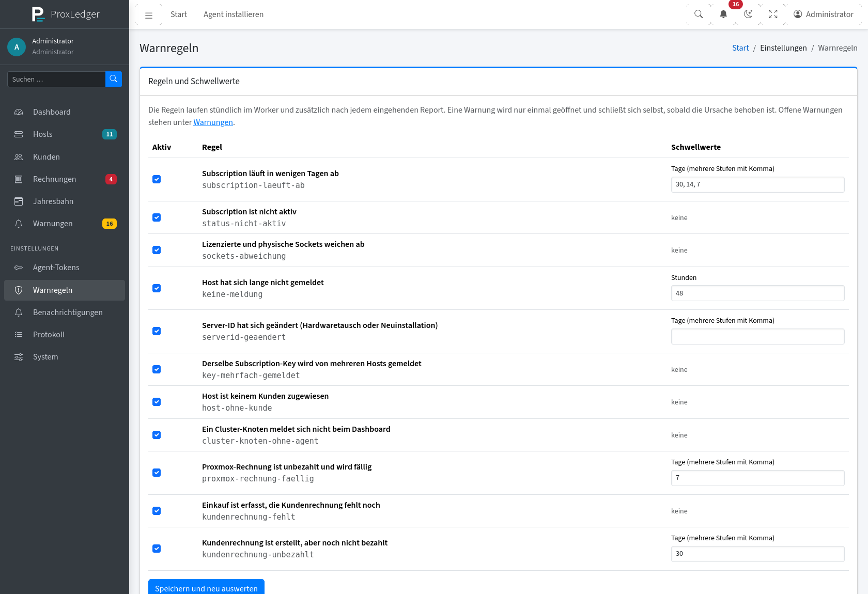Viewport: 868px width, 594px height.
Task: Enter fullscreen via the expand icon
Action: (773, 14)
